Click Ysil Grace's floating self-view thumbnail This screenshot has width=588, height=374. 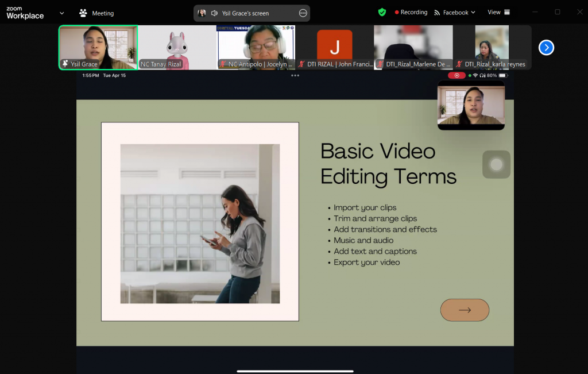[471, 105]
